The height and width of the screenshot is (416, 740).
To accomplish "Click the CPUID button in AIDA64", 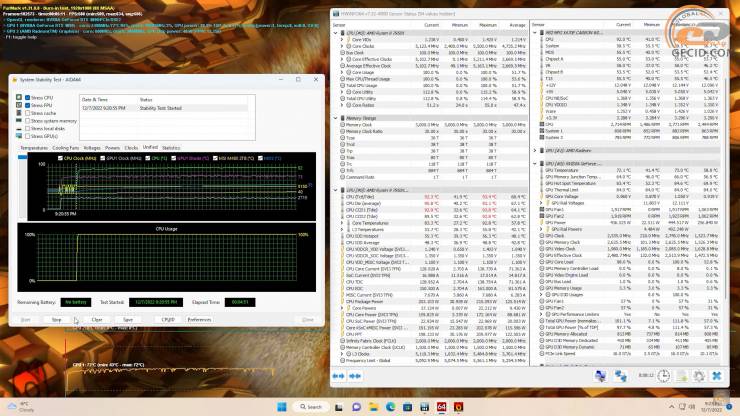I will click(168, 320).
